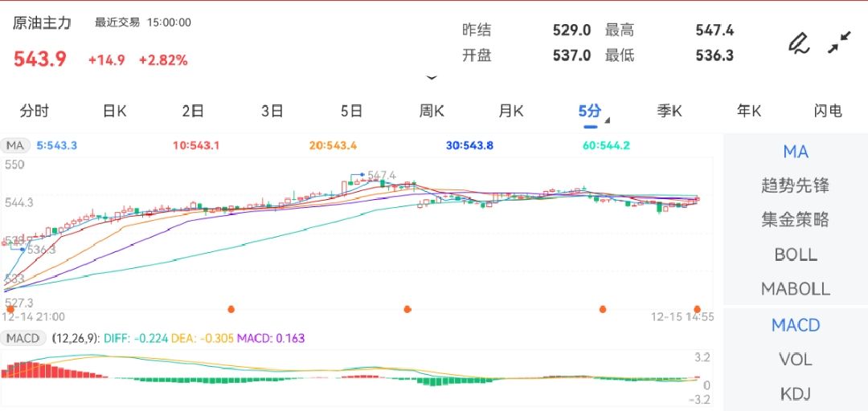Tap the leftmost orange event dot

pyautogui.click(x=10, y=309)
